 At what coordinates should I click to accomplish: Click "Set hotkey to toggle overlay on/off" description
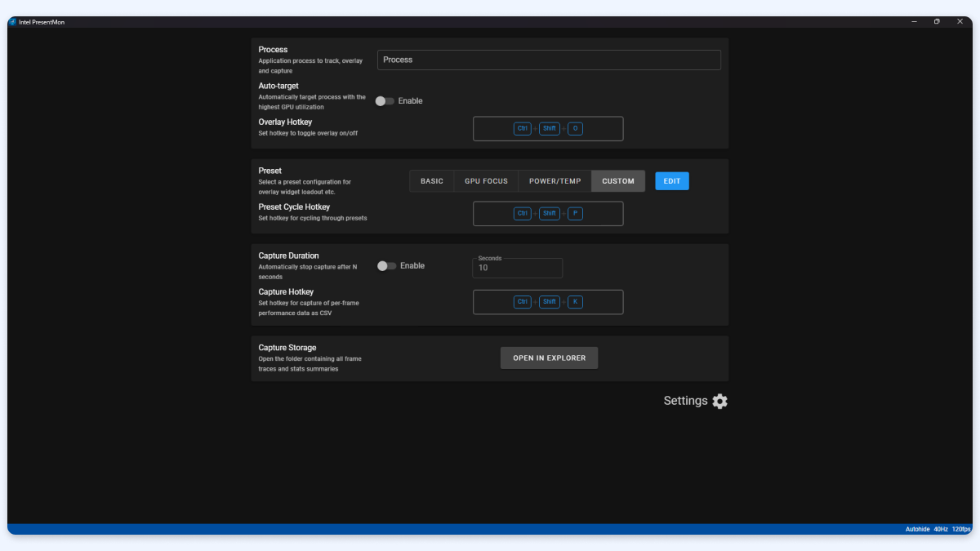pos(308,133)
